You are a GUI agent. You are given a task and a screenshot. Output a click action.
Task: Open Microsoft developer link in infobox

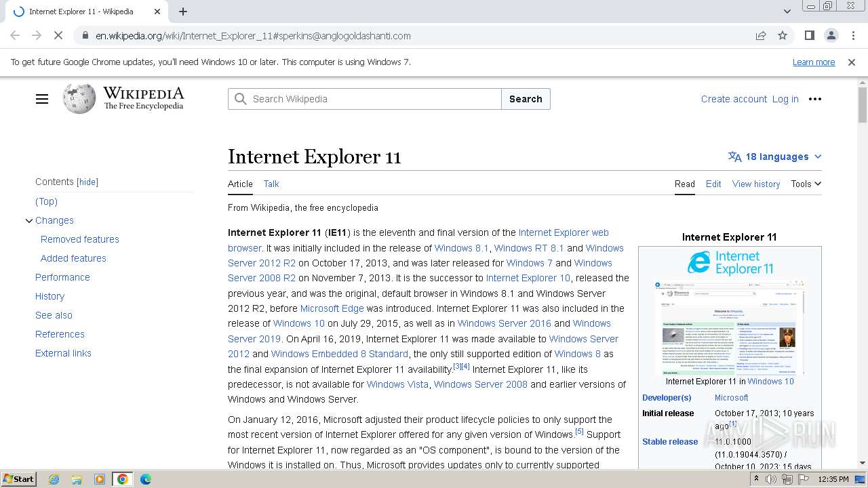(731, 398)
